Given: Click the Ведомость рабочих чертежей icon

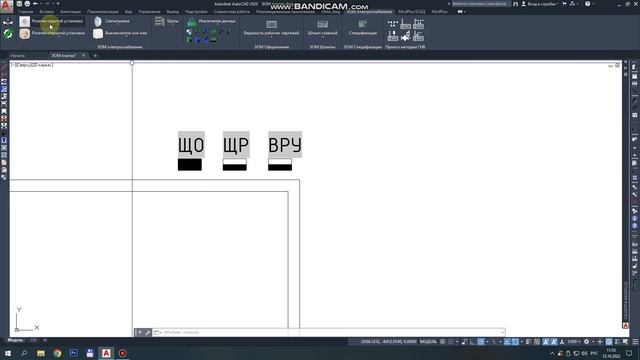Looking at the screenshot, I should click(x=271, y=24).
